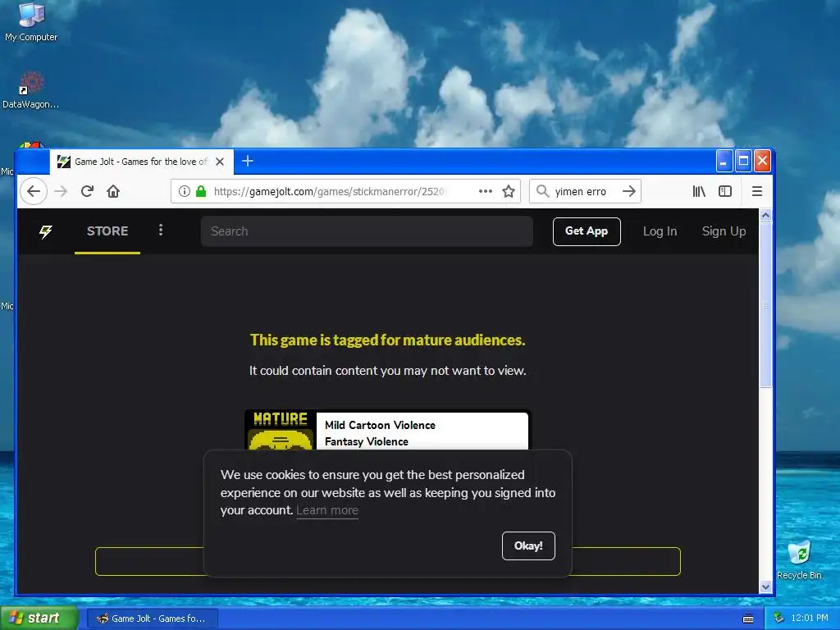Click the browser forward arrow
The image size is (840, 630).
(61, 191)
